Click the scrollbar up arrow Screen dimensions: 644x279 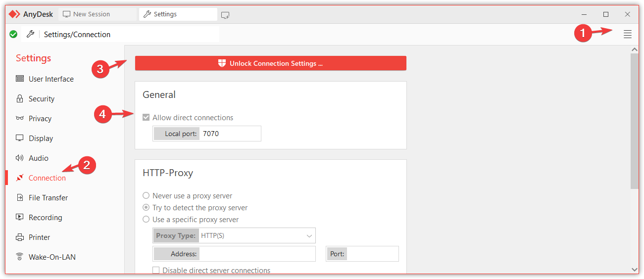point(635,49)
